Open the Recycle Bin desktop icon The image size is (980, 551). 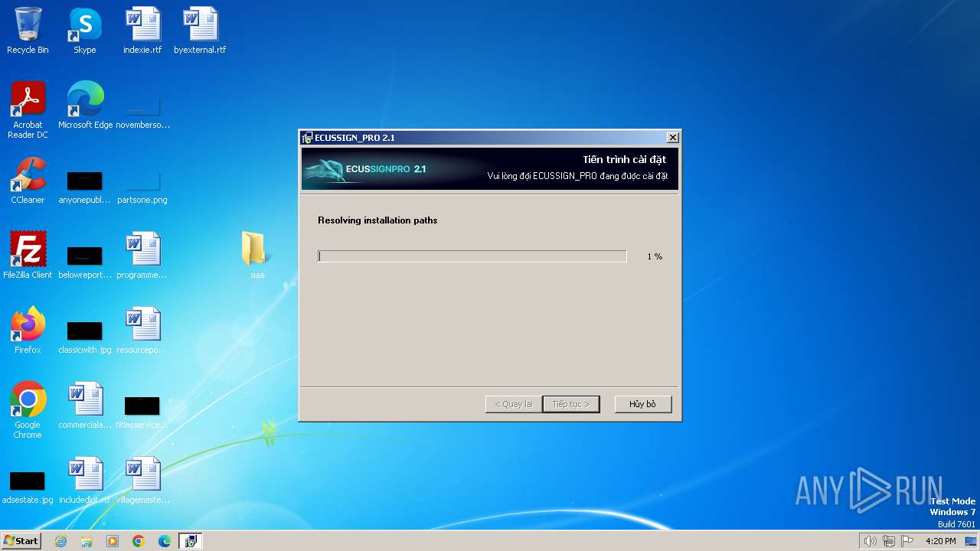(28, 31)
